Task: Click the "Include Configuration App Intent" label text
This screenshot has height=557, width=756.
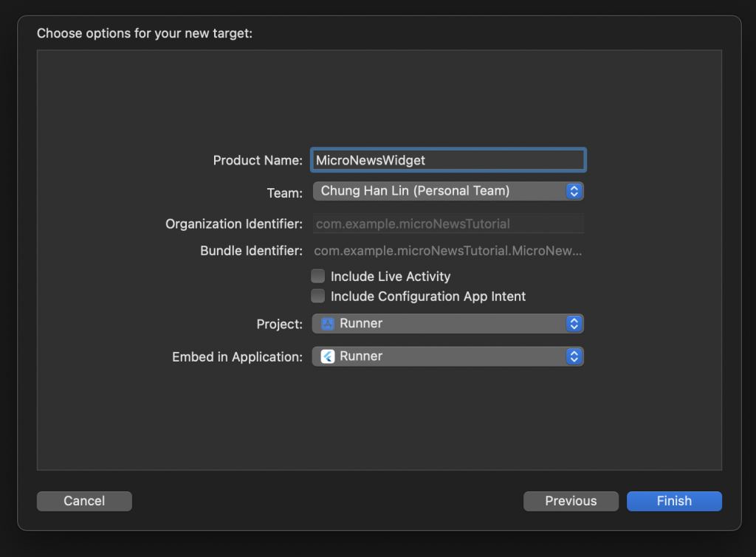Action: (428, 297)
